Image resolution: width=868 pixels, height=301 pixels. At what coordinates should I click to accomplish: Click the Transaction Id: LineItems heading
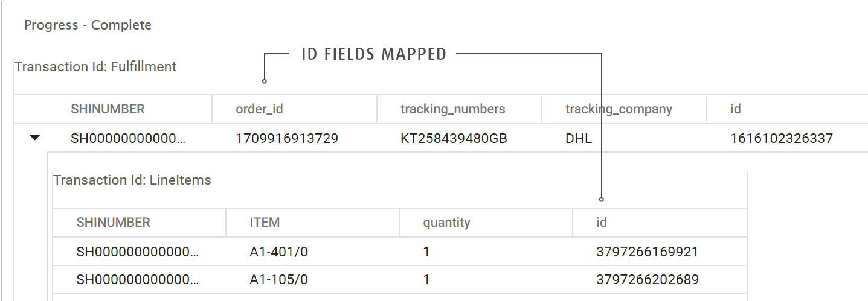tap(132, 180)
